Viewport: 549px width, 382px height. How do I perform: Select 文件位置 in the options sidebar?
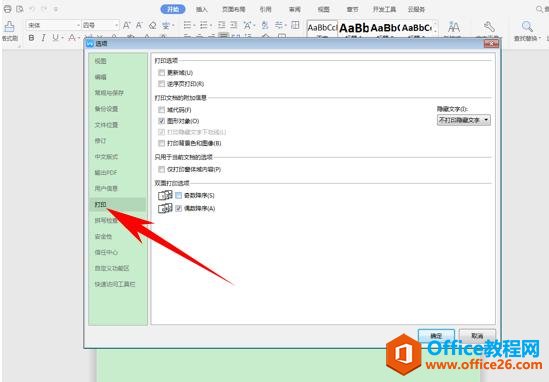click(x=106, y=125)
